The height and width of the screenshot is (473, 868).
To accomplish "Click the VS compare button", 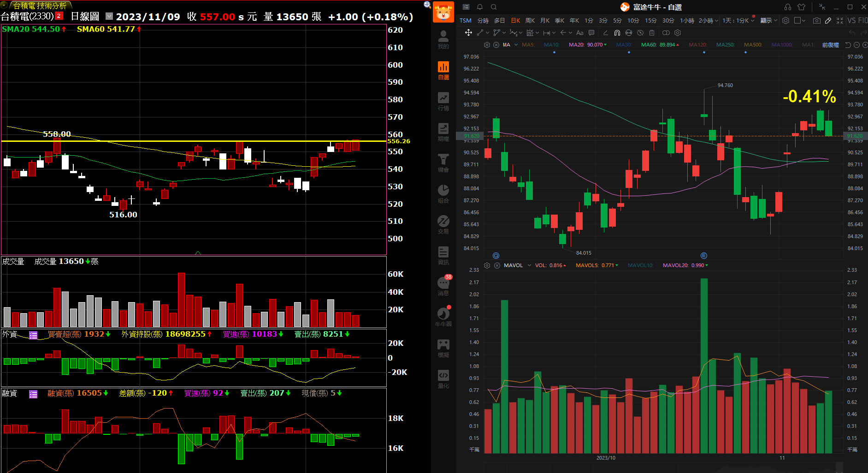I will [851, 20].
